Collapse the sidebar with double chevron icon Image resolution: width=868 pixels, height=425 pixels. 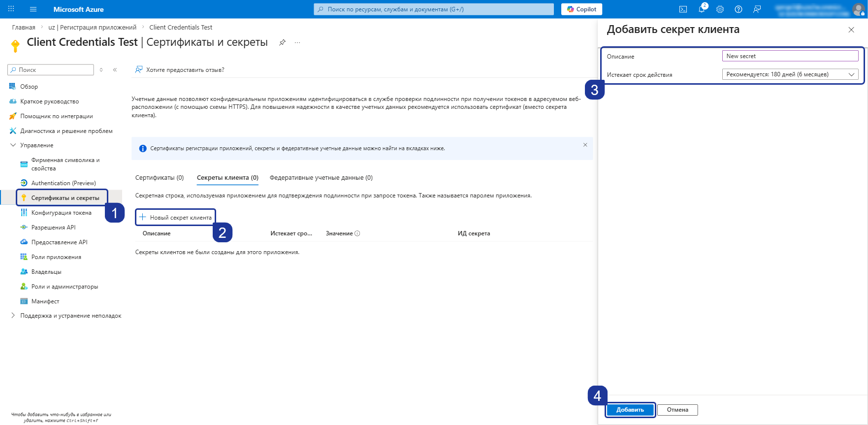point(115,70)
